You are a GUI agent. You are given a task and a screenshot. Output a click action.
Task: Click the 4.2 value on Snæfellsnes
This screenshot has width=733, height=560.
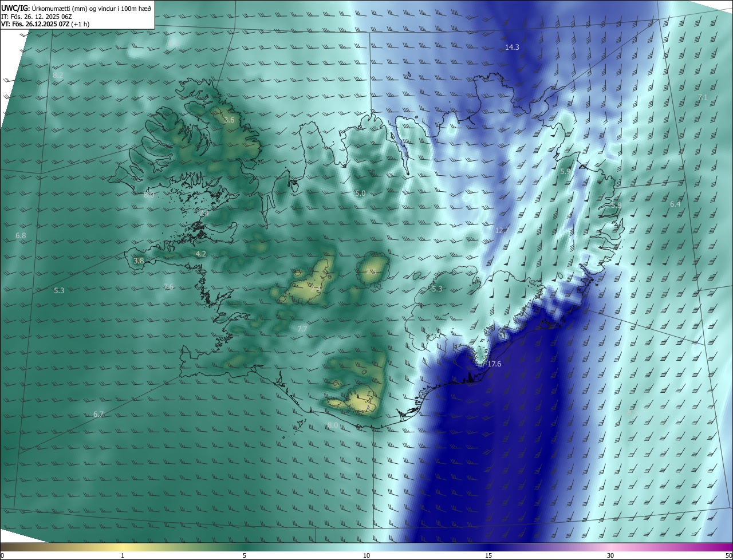(x=200, y=254)
